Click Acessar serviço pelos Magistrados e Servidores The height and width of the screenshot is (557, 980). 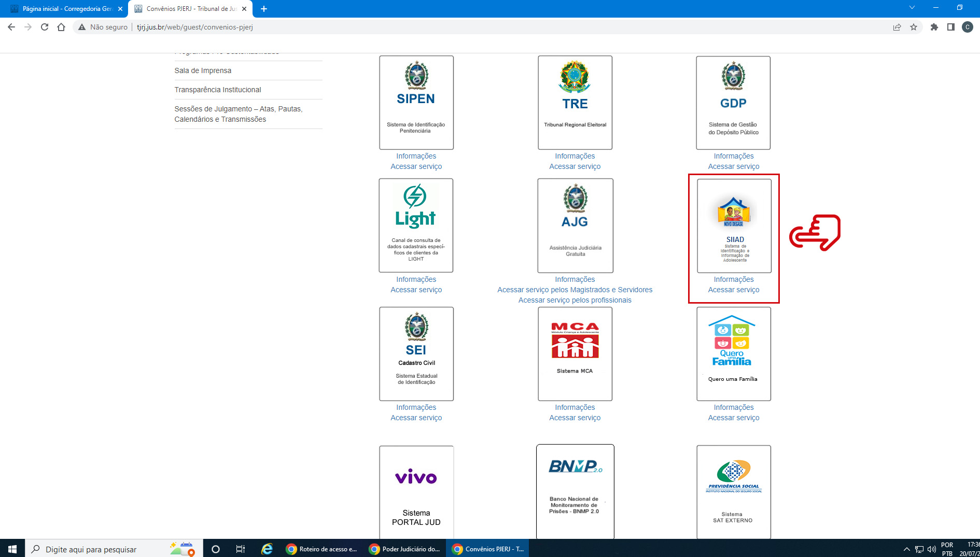click(x=575, y=290)
